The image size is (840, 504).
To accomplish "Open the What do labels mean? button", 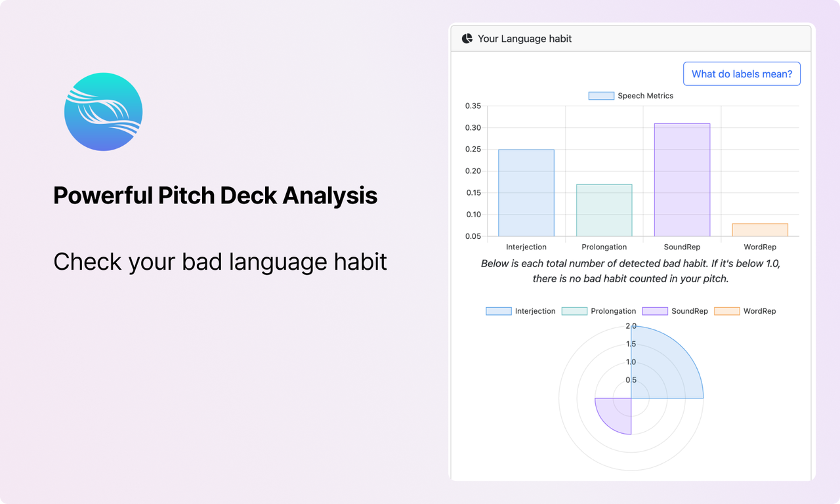I will [x=742, y=74].
